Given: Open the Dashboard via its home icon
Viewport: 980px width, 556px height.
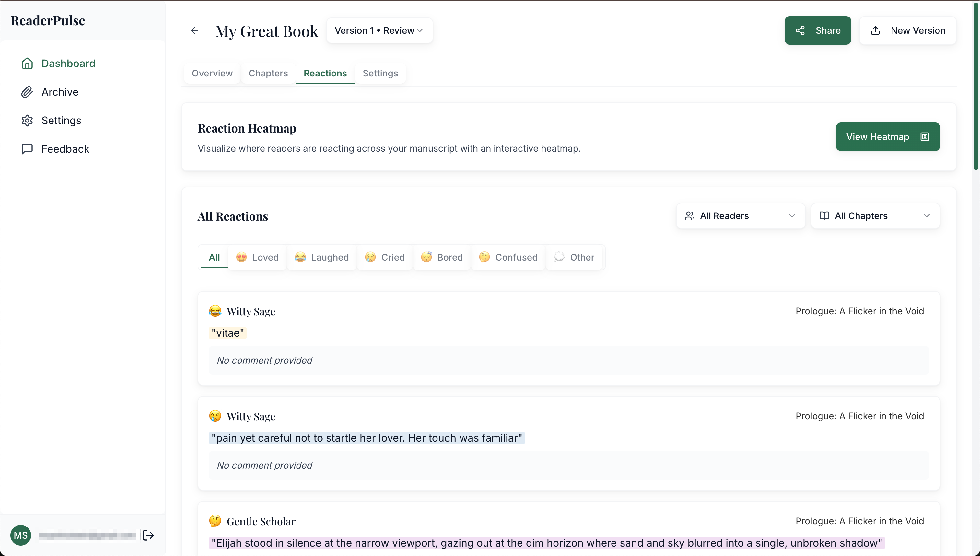Looking at the screenshot, I should (27, 64).
